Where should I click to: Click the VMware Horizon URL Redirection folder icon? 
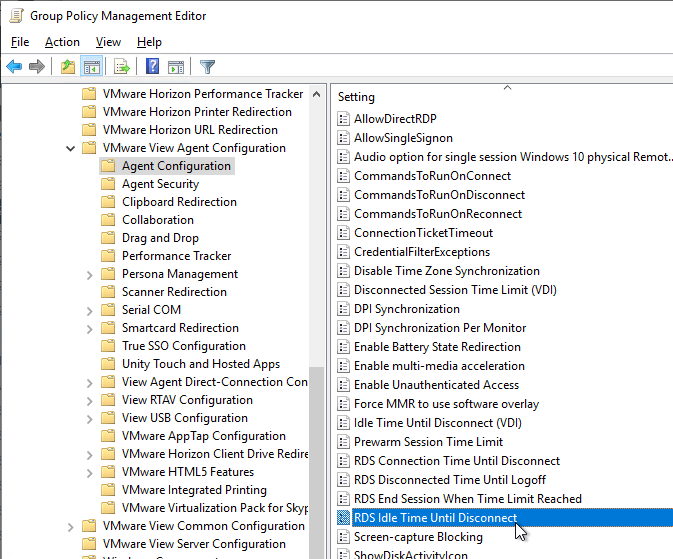[89, 130]
